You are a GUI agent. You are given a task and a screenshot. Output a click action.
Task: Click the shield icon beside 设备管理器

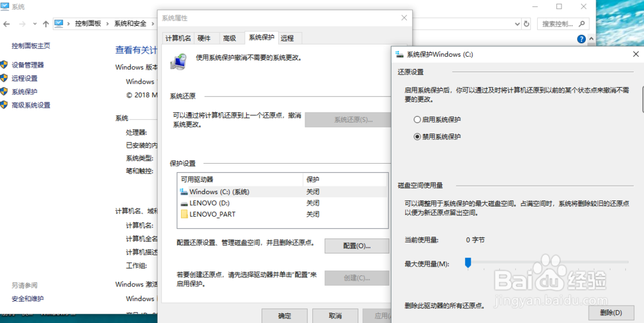tap(4, 64)
